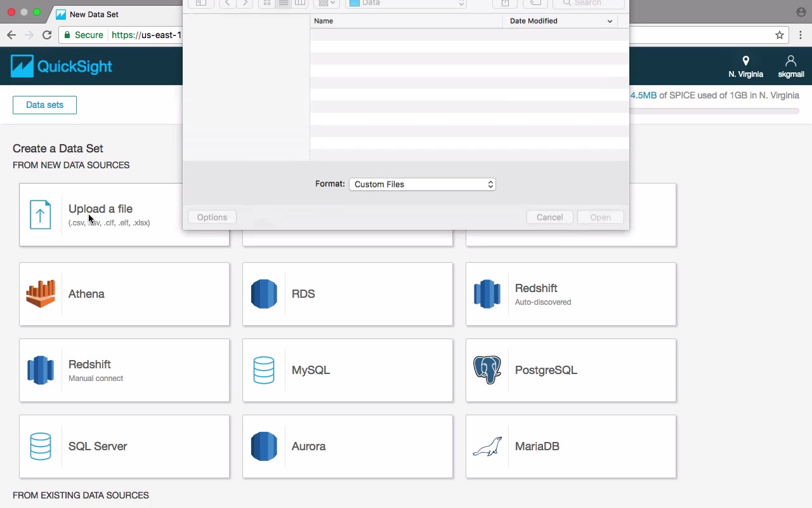
Task: Click the browser forward arrow
Action: (29, 35)
